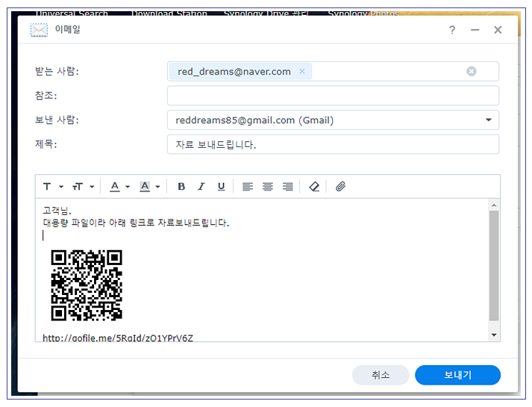Open Synology Drive in background window
This screenshot has width=532, height=407.
(x=266, y=14)
